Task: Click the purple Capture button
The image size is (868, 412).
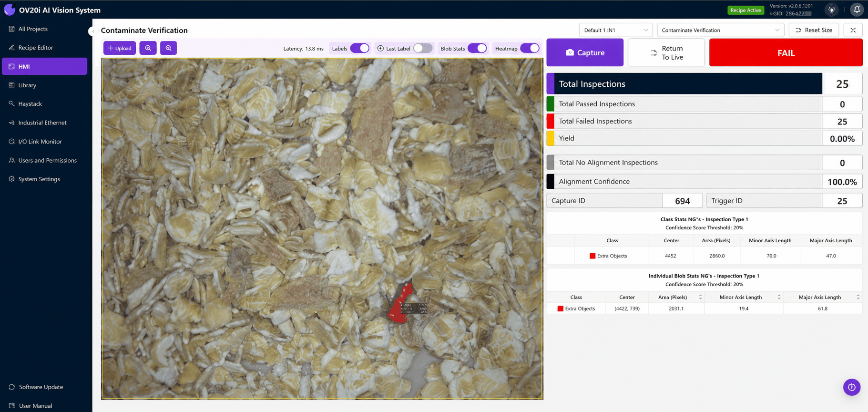Action: pos(585,52)
